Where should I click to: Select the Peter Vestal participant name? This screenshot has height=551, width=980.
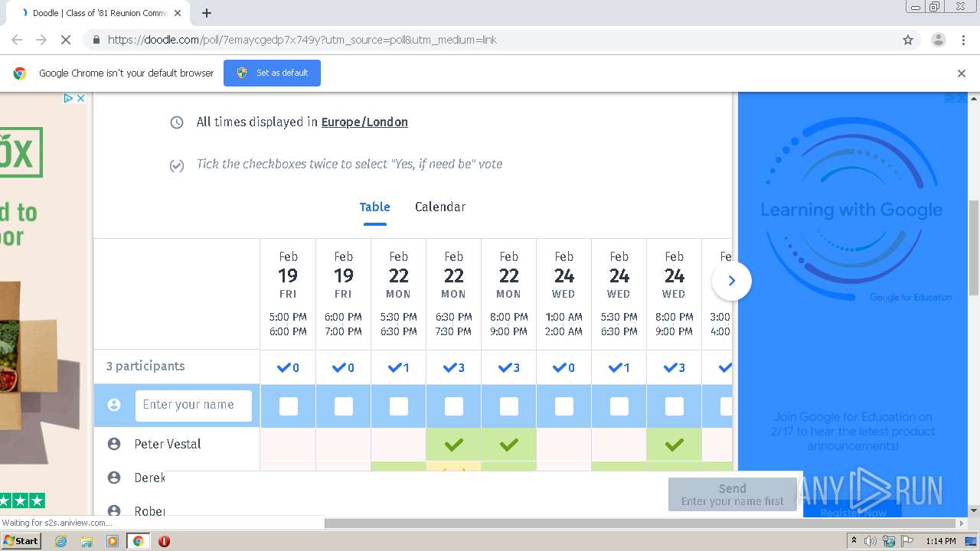click(x=168, y=444)
